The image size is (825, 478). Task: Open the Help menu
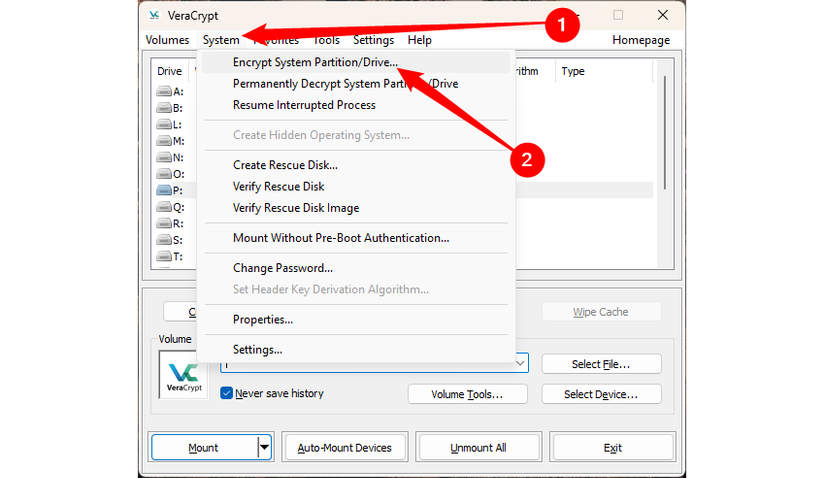click(x=419, y=40)
